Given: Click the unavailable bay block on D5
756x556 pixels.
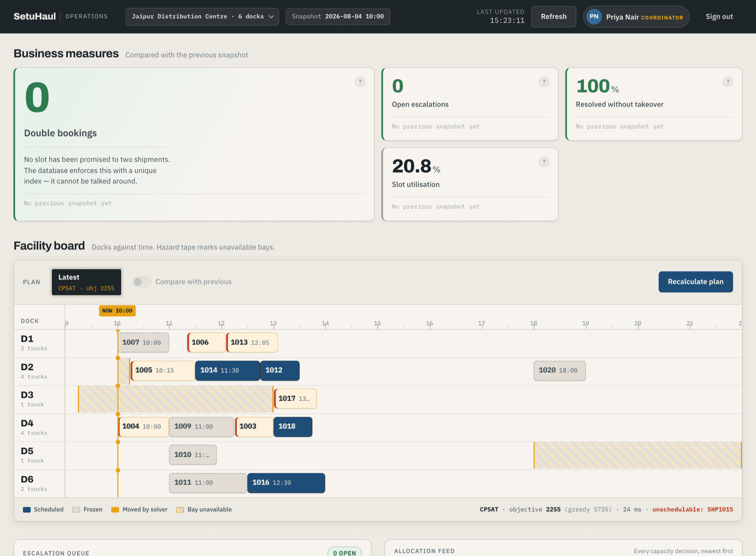Looking at the screenshot, I should coord(638,455).
